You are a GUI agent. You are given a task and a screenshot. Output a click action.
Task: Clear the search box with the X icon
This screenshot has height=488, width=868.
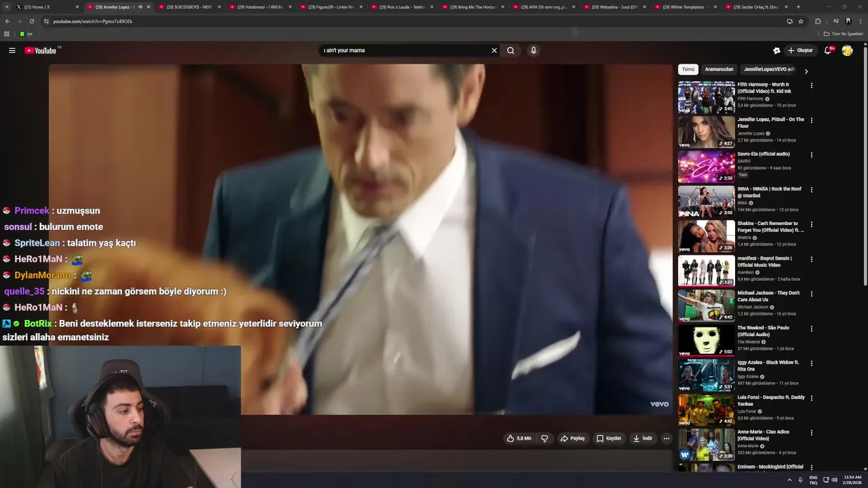[494, 50]
